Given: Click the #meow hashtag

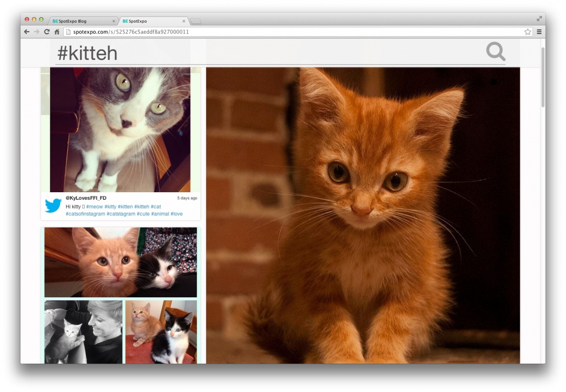Looking at the screenshot, I should 94,206.
